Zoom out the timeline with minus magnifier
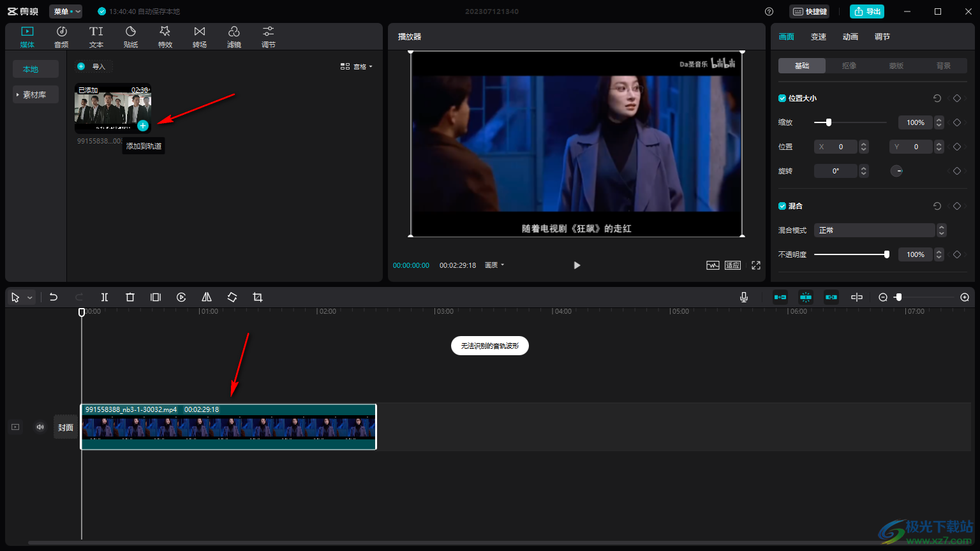Screen dimensions: 980x551 coord(883,297)
